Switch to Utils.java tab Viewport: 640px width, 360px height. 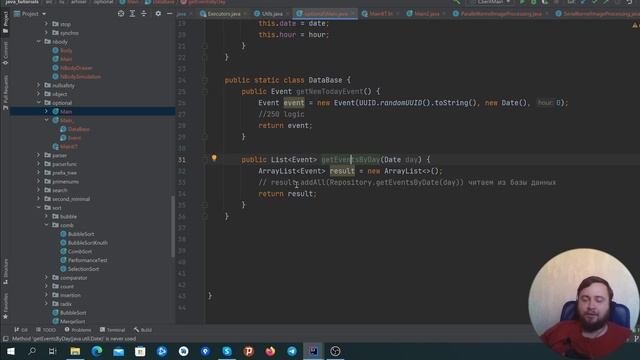pyautogui.click(x=271, y=14)
